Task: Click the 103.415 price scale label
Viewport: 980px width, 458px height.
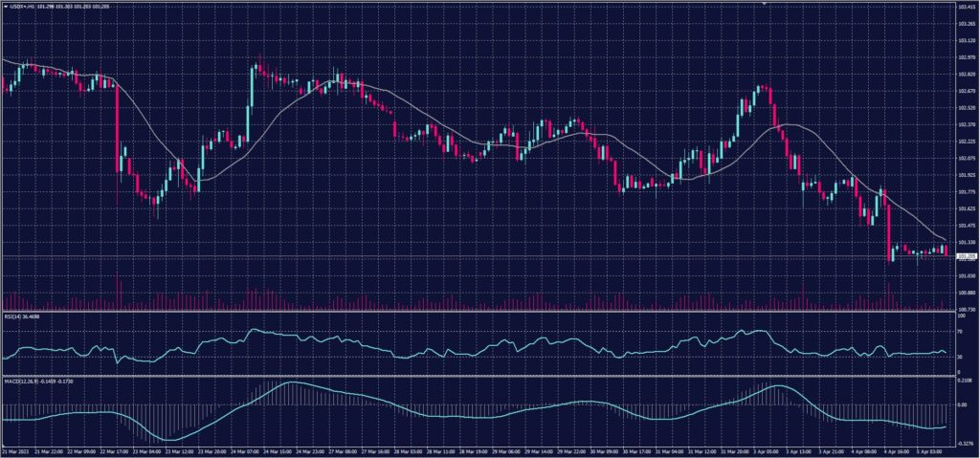Action: (x=966, y=8)
